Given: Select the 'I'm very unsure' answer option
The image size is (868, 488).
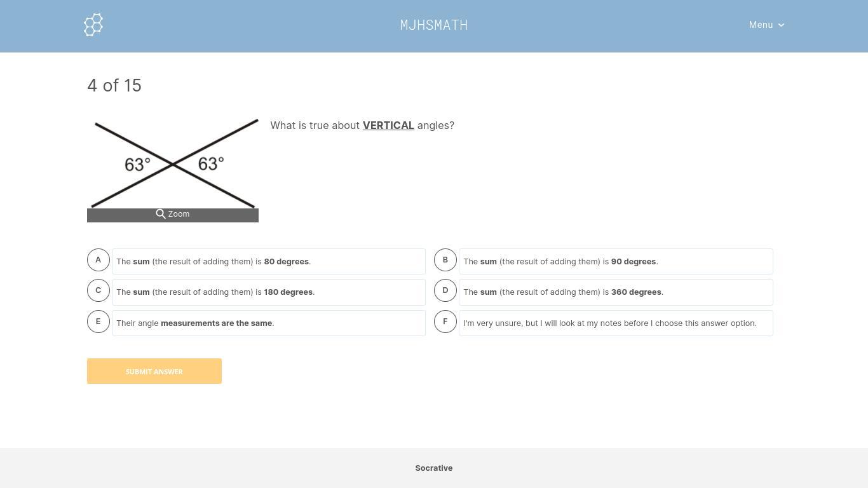Looking at the screenshot, I should [616, 323].
